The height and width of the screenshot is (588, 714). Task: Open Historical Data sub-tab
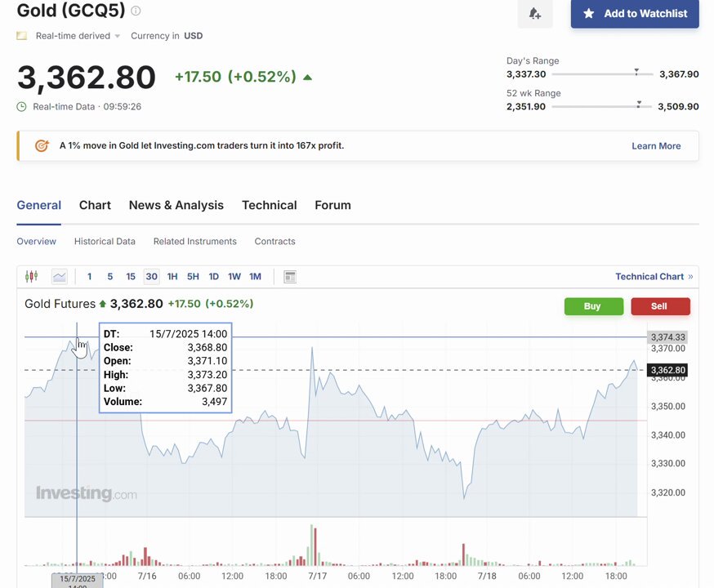tap(105, 241)
